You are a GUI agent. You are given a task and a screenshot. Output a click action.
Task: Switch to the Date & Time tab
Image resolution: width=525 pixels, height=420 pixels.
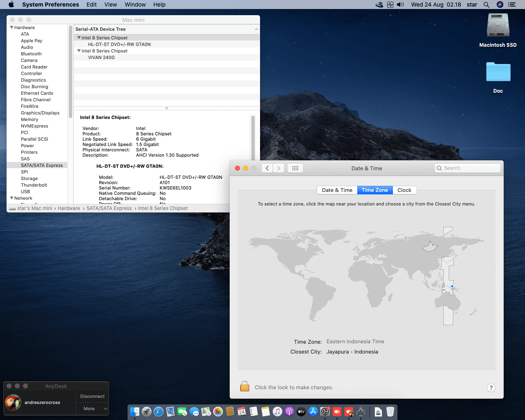coord(337,190)
